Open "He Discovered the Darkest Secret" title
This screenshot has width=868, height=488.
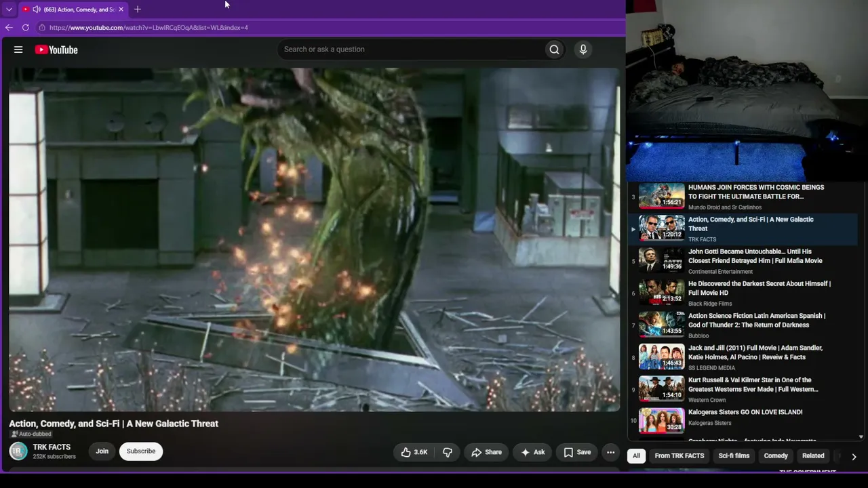[x=759, y=288]
